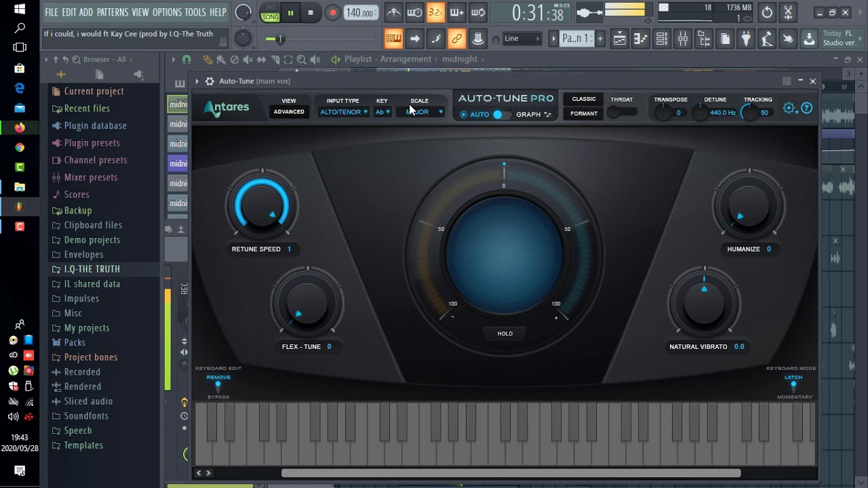Open the metronome toggle icon

point(393,12)
